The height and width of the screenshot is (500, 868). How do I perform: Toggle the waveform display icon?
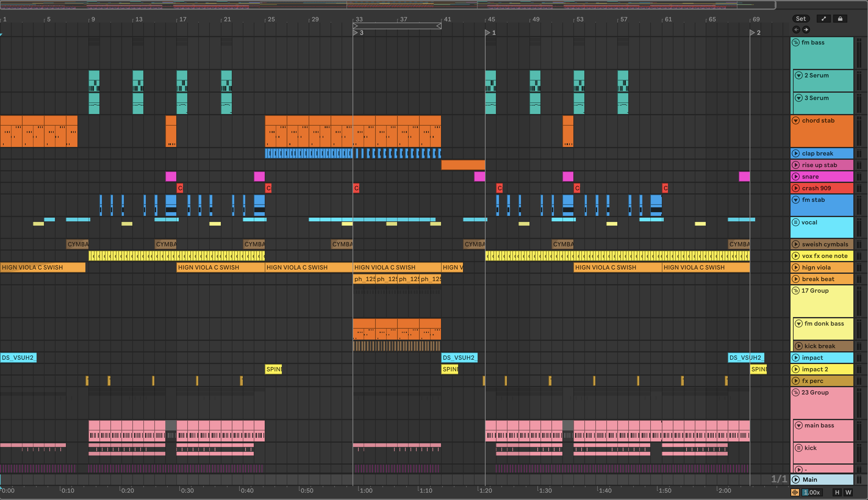click(795, 492)
